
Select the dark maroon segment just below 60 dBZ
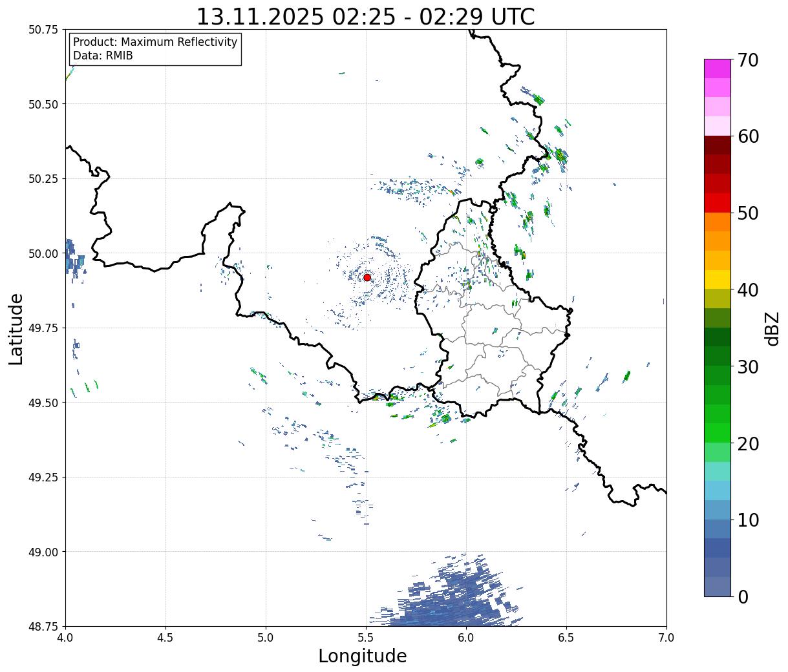click(x=717, y=145)
